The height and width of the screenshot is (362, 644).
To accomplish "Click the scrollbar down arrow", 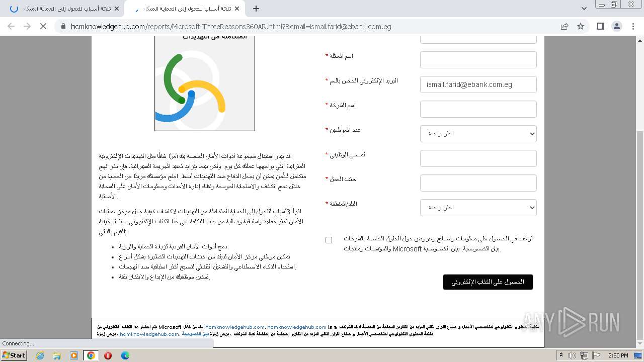I will [639, 343].
